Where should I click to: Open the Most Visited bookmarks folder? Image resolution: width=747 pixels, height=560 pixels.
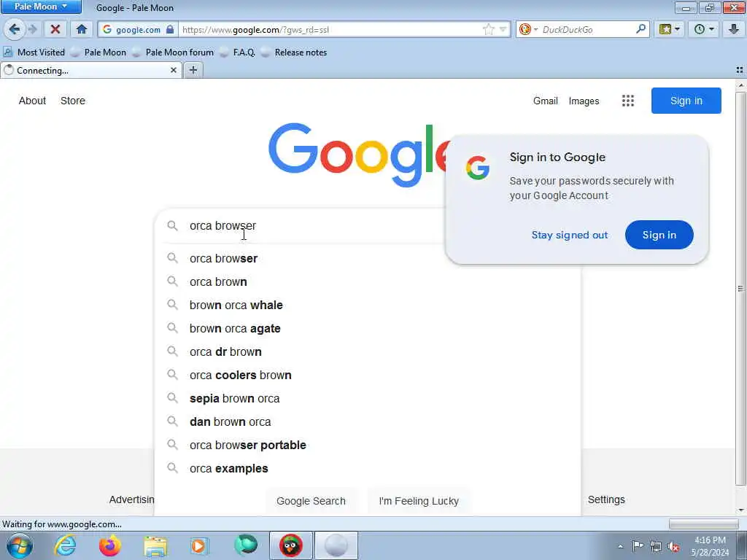pyautogui.click(x=34, y=52)
